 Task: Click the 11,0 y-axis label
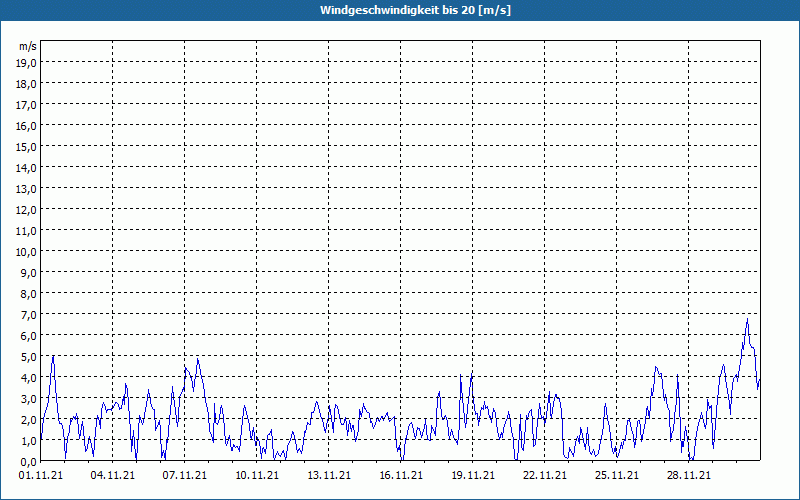(27, 231)
